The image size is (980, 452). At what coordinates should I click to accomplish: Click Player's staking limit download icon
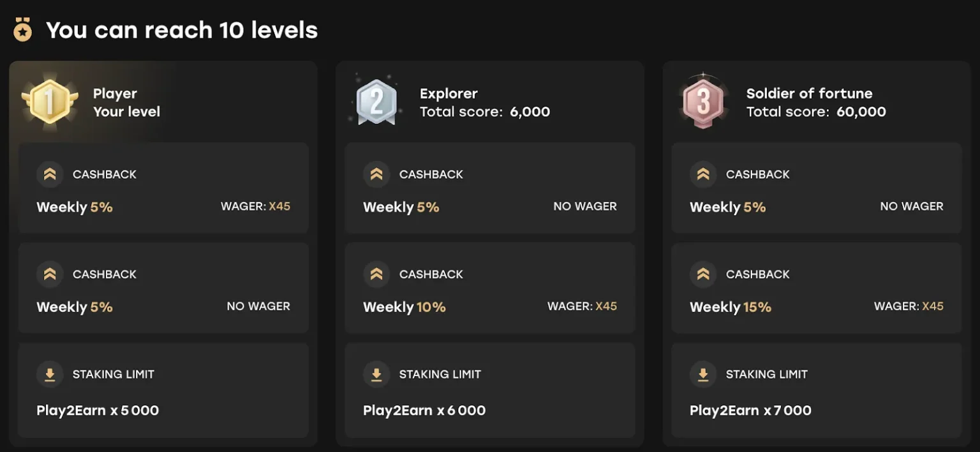point(50,374)
